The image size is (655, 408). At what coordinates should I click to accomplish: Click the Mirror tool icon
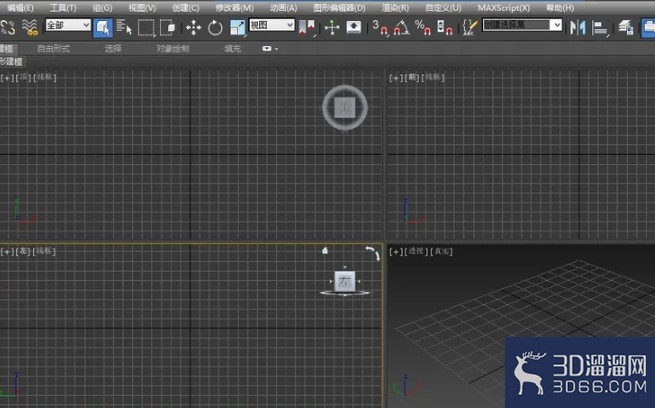click(x=578, y=28)
